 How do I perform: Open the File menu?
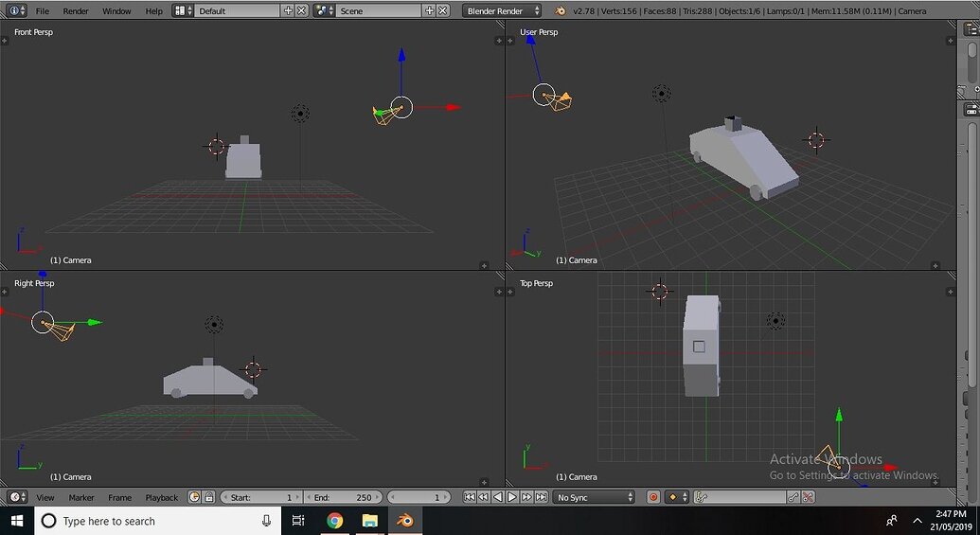pos(42,10)
